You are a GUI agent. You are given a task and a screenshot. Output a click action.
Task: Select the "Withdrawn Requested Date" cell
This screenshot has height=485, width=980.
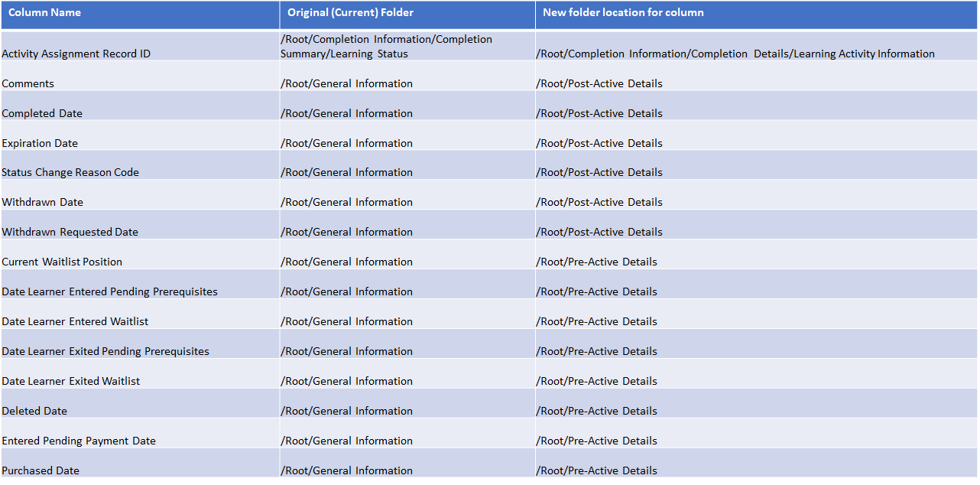70,232
